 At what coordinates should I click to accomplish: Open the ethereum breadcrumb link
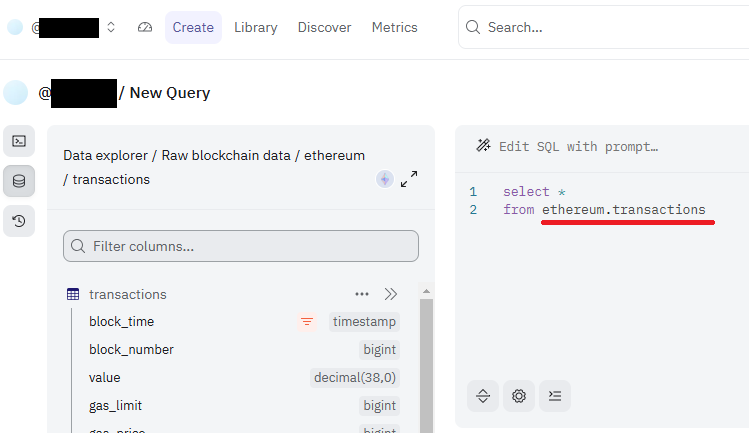click(334, 155)
